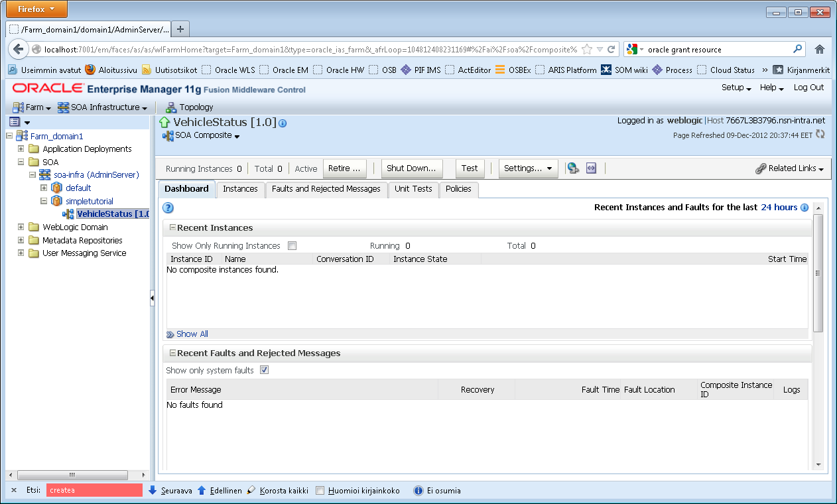837x504 pixels.
Task: Click the Test button
Action: pos(470,168)
